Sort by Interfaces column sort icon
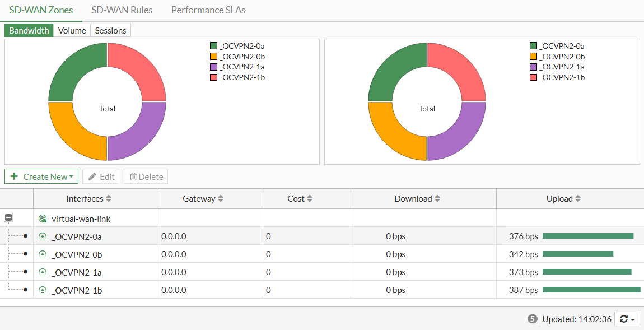Screen dimensions: 644x330 [x=109, y=199]
